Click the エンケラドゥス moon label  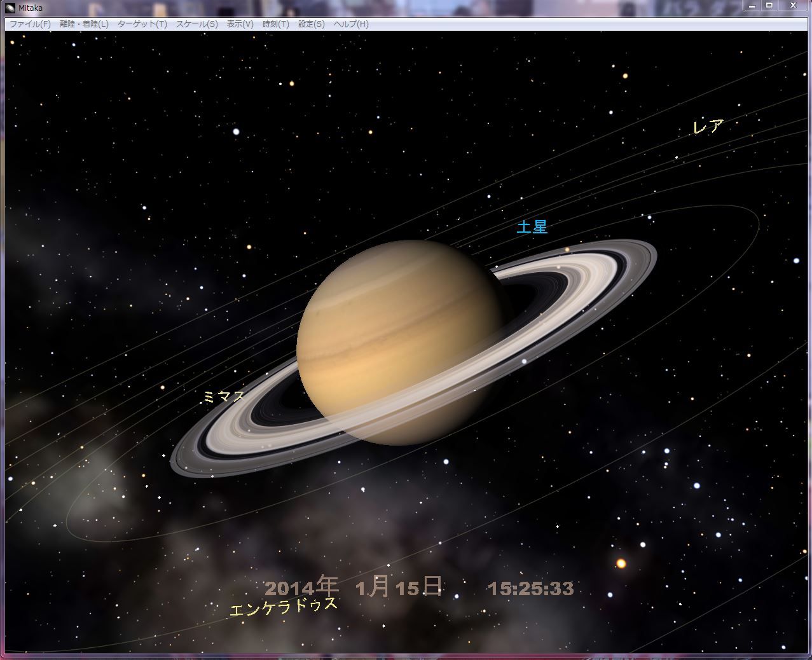[284, 606]
